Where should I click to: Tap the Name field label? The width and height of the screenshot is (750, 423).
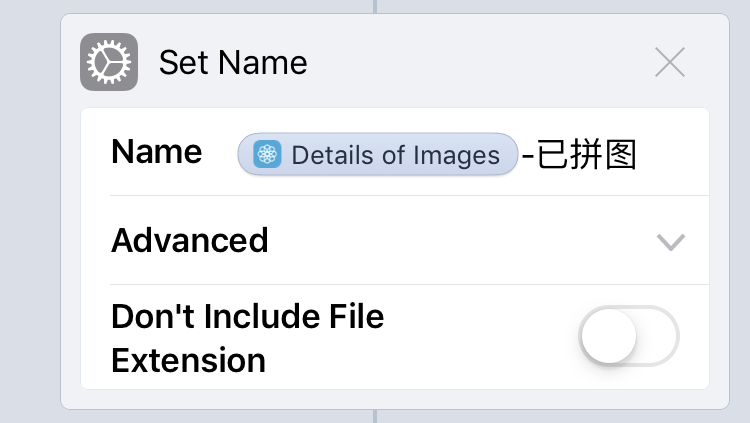pos(156,152)
